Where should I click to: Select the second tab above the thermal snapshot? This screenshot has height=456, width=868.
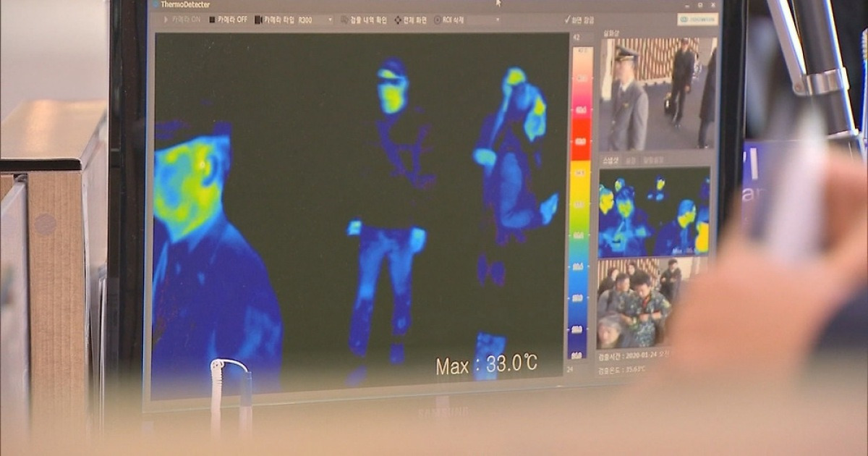pyautogui.click(x=631, y=159)
